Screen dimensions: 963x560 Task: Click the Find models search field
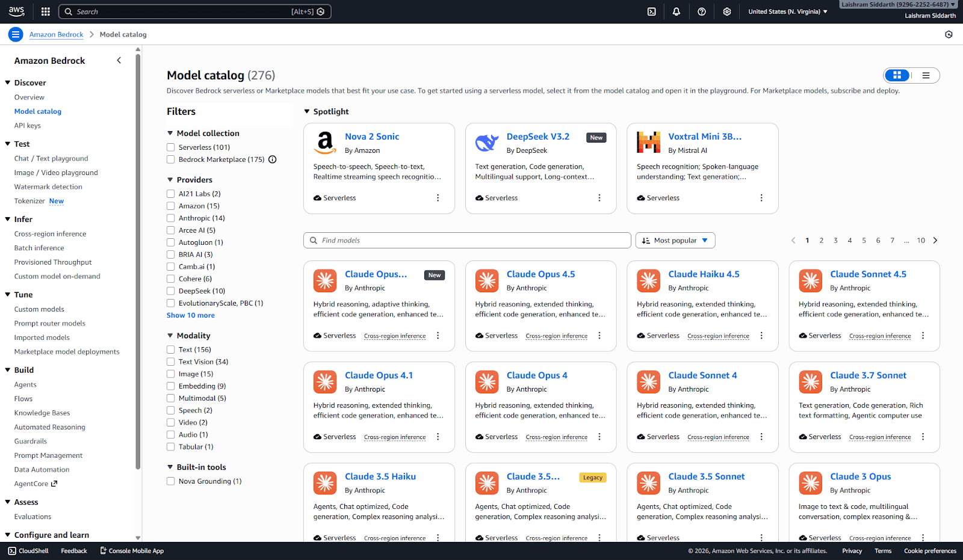pos(467,240)
